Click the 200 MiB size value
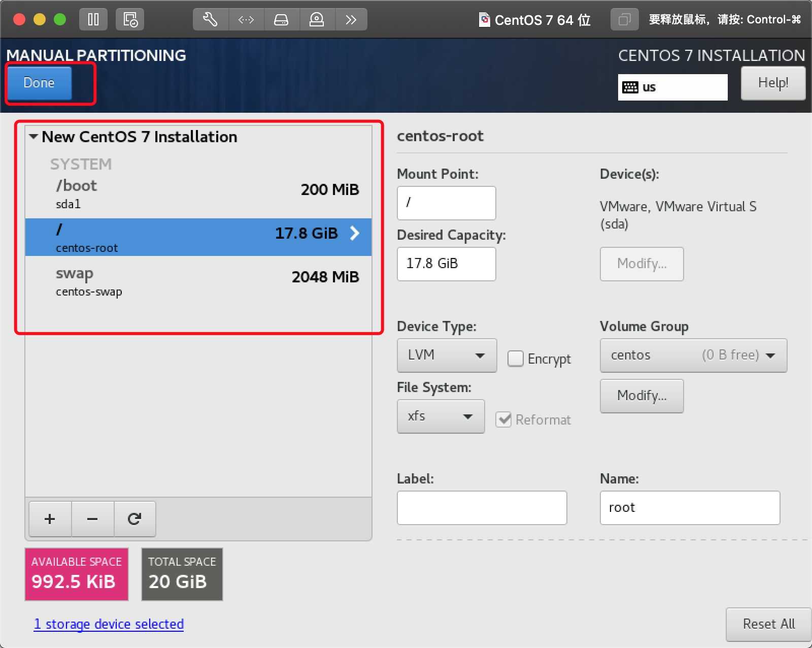The width and height of the screenshot is (812, 648). pyautogui.click(x=330, y=189)
